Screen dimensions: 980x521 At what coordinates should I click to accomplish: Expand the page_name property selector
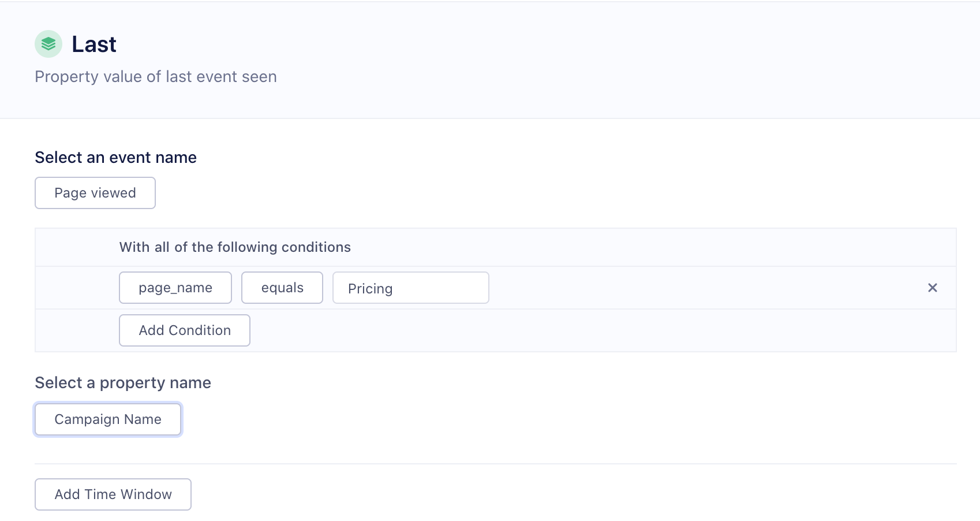175,288
